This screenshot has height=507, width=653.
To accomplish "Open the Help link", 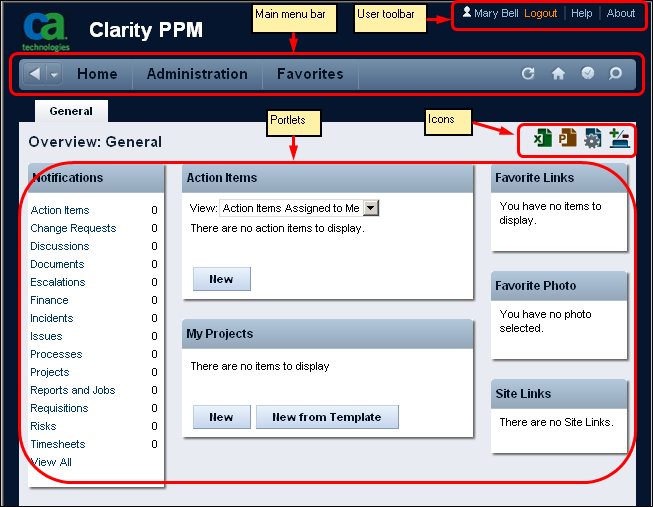I will 581,13.
